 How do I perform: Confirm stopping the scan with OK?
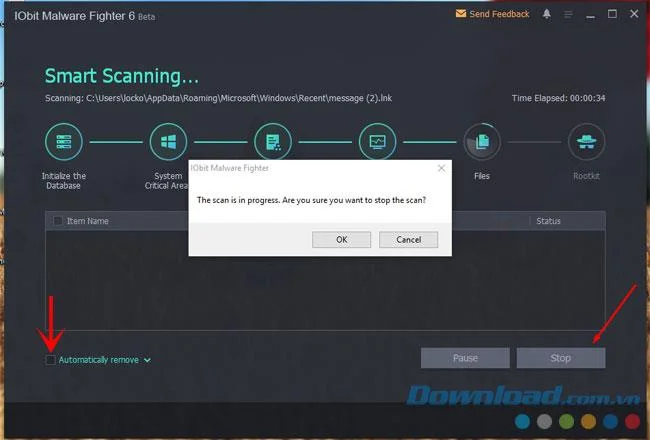tap(341, 240)
